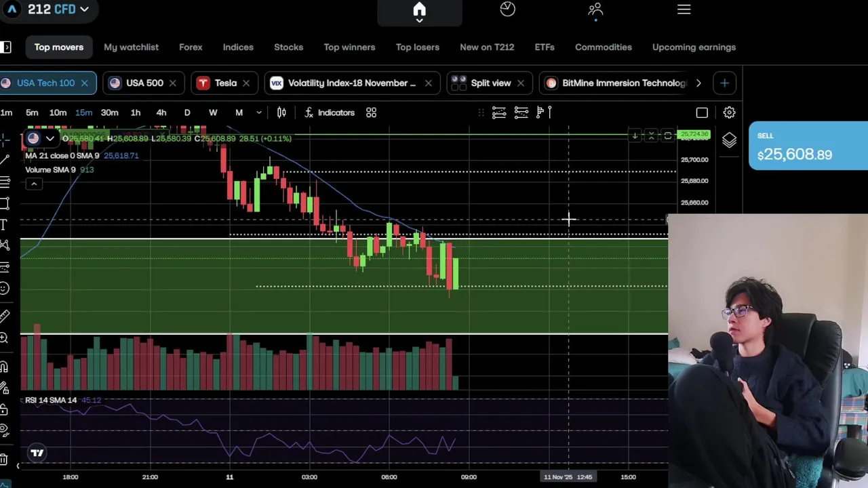Set chart interval to 30m
Viewport: 868px width, 488px height.
point(109,113)
